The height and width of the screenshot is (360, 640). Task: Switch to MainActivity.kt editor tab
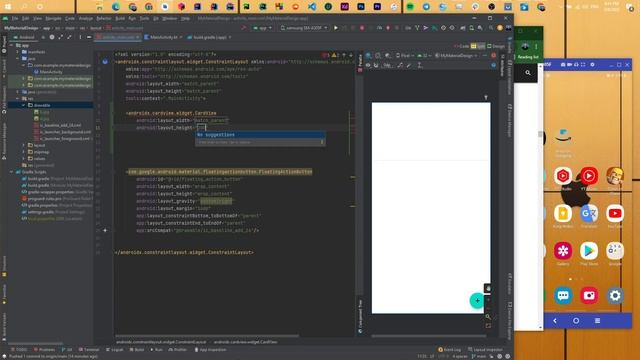(162, 37)
